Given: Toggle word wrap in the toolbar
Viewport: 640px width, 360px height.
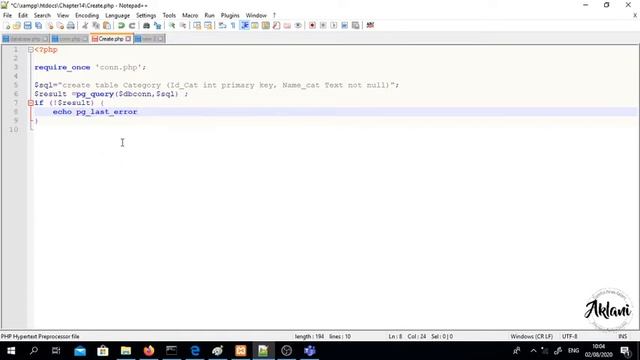Looking at the screenshot, I should click(x=222, y=26).
